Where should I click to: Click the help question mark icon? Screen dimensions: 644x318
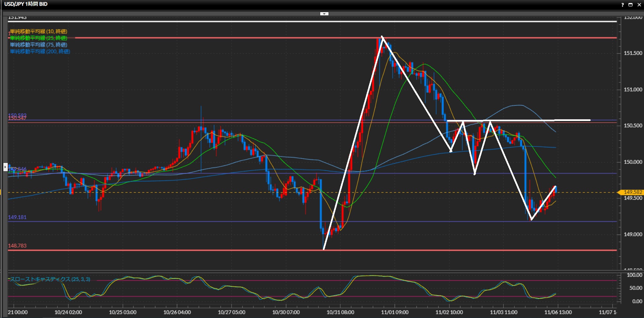point(623,5)
